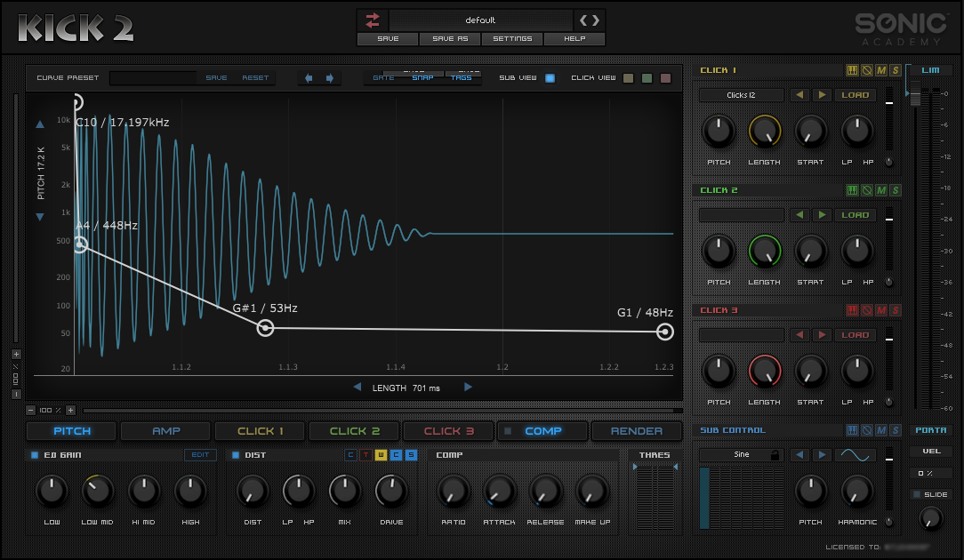The width and height of the screenshot is (964, 560).
Task: Click the Save As button
Action: [x=450, y=39]
